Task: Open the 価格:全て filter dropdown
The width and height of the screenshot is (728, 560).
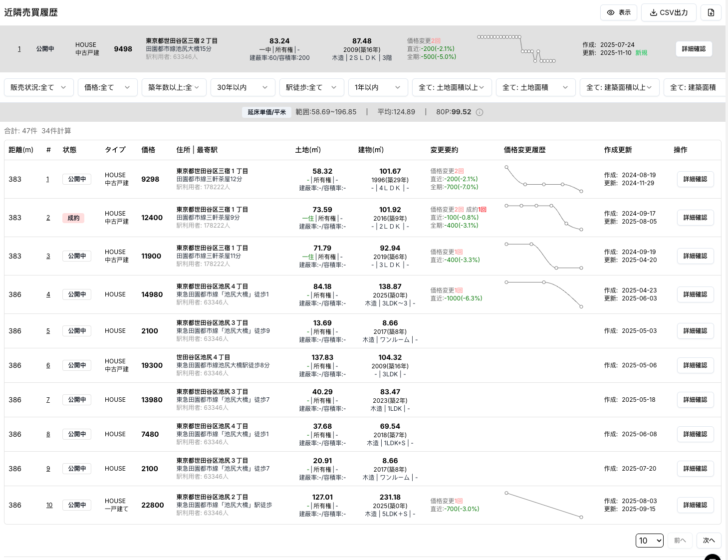Action: click(x=107, y=87)
